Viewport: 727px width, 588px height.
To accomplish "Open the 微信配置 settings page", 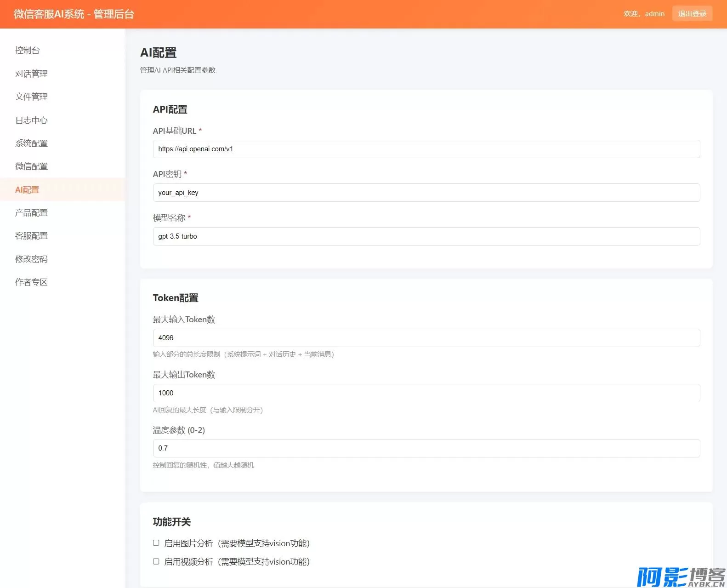I will [31, 166].
